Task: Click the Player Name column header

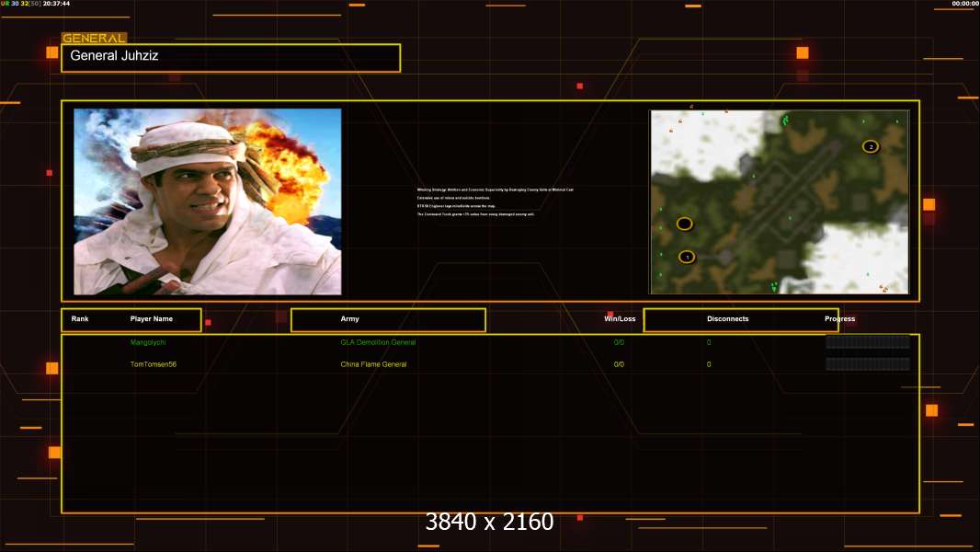Action: click(152, 319)
